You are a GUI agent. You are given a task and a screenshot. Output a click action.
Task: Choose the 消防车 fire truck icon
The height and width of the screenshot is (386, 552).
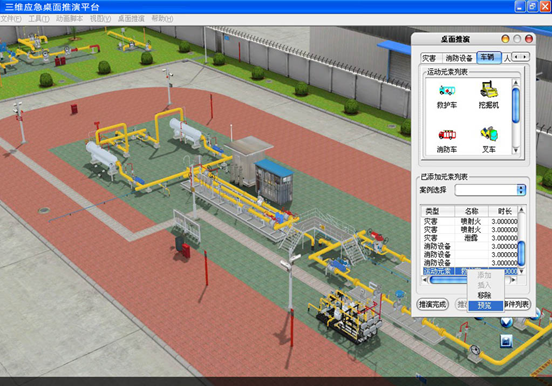click(447, 135)
